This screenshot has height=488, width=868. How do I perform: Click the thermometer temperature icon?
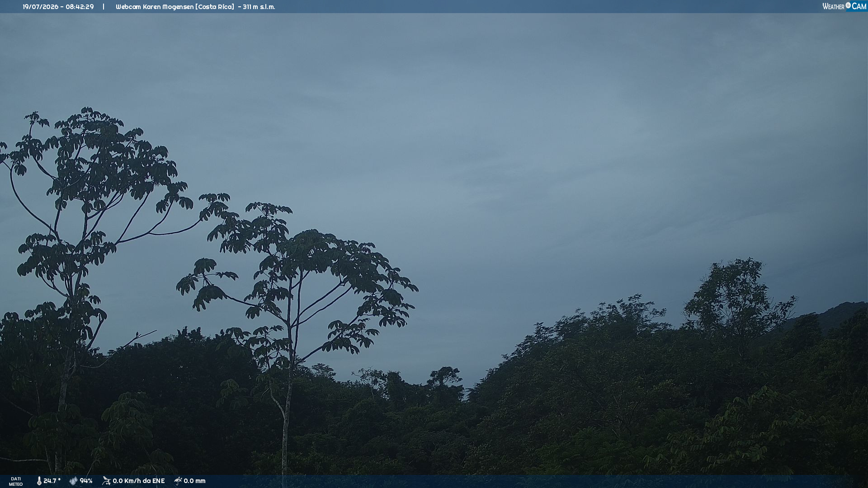pos(39,481)
